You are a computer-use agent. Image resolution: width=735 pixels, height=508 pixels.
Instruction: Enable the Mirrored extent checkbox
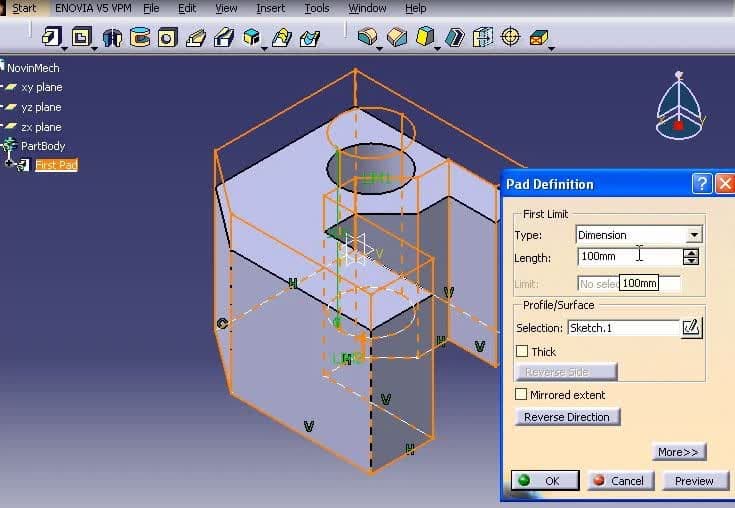tap(521, 394)
